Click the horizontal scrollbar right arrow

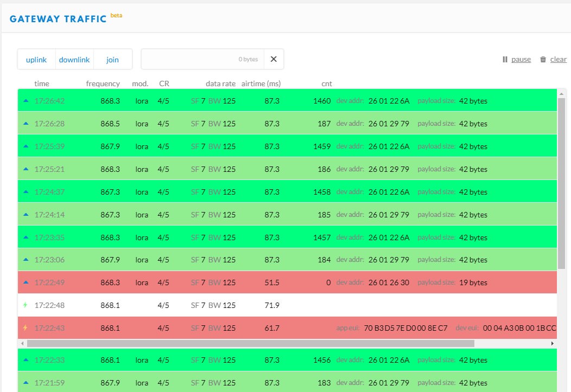[553, 343]
